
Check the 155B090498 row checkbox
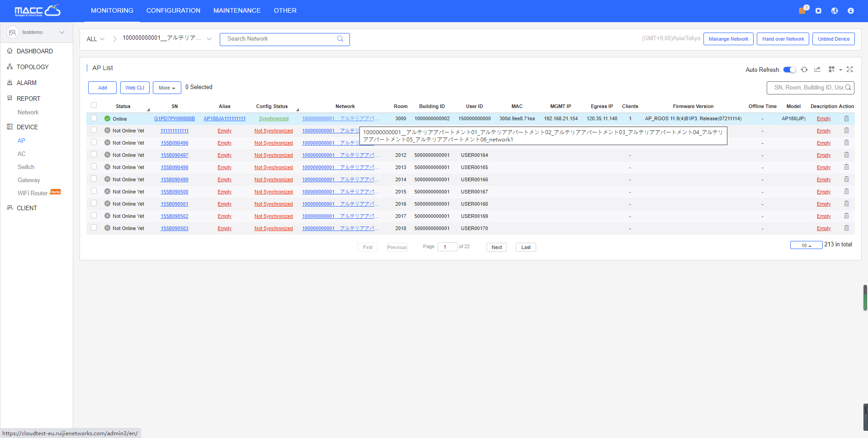pos(94,167)
